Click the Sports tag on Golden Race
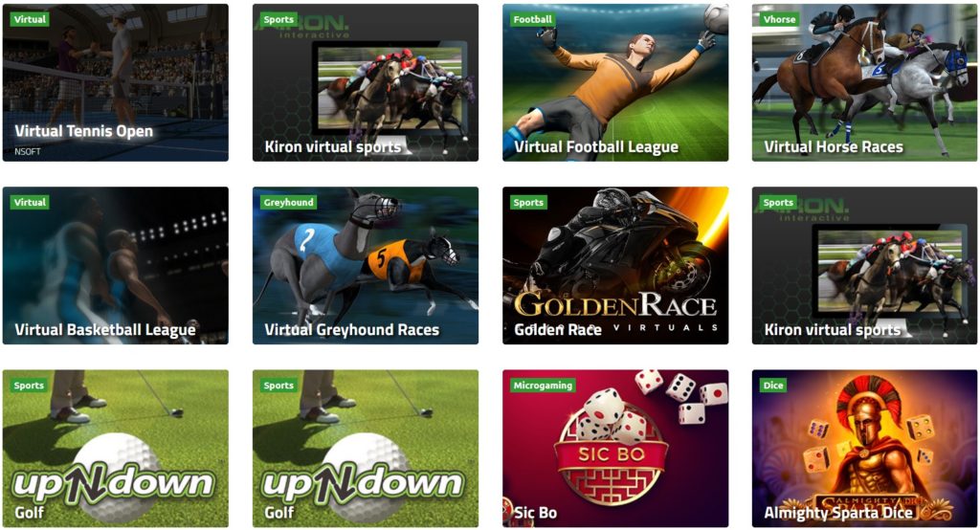Screen dimensions: 980x530 click(x=528, y=203)
